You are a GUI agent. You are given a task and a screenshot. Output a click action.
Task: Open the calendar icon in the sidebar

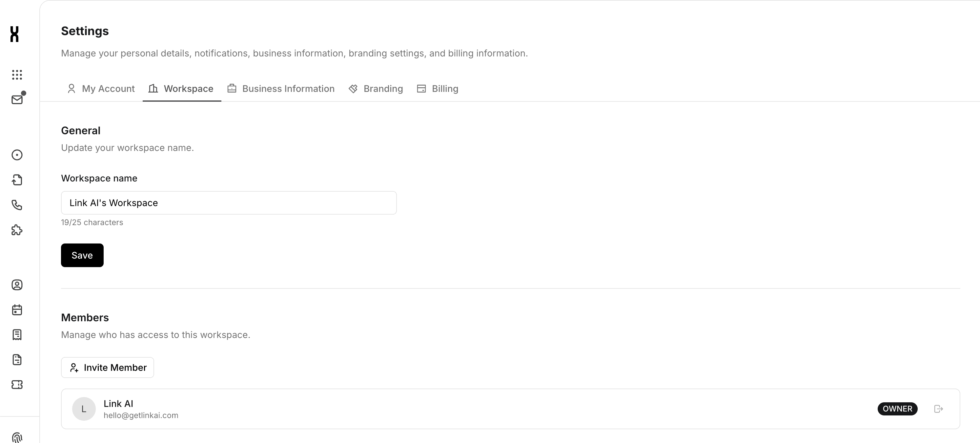[17, 310]
